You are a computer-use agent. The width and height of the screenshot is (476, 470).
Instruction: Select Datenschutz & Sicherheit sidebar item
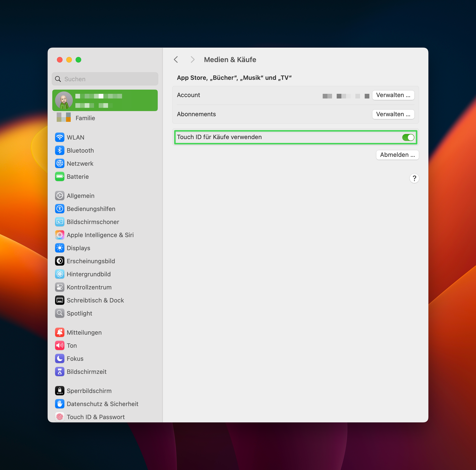coord(102,404)
